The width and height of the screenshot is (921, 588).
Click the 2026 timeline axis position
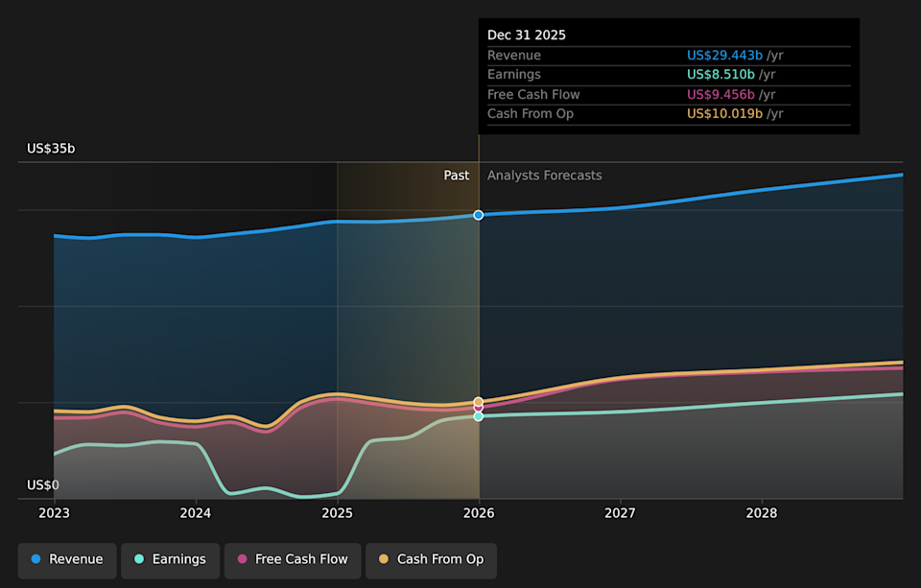pyautogui.click(x=478, y=513)
